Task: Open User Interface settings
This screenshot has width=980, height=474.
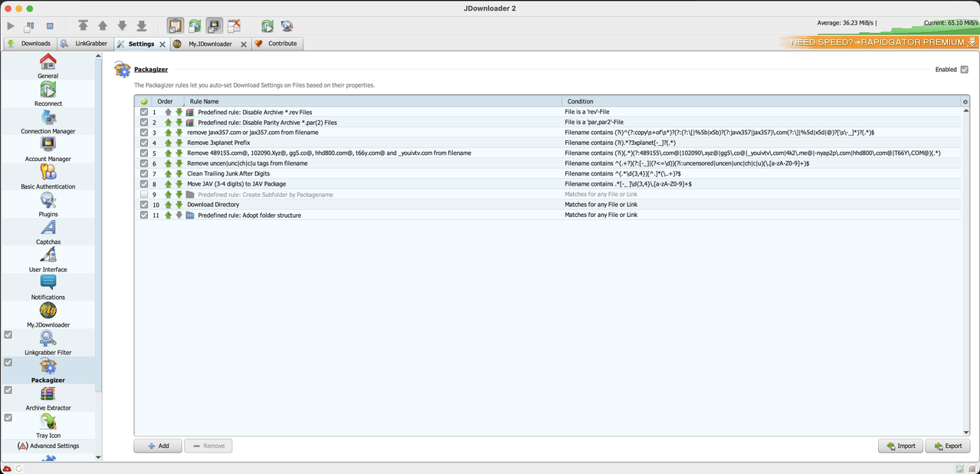Action: click(x=48, y=259)
